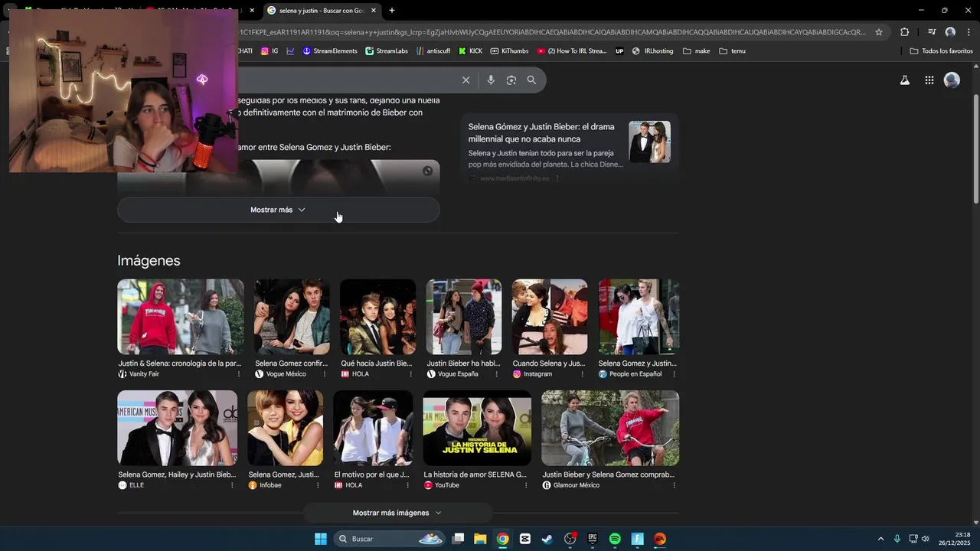
Task: Open a new browser tab
Action: click(392, 11)
